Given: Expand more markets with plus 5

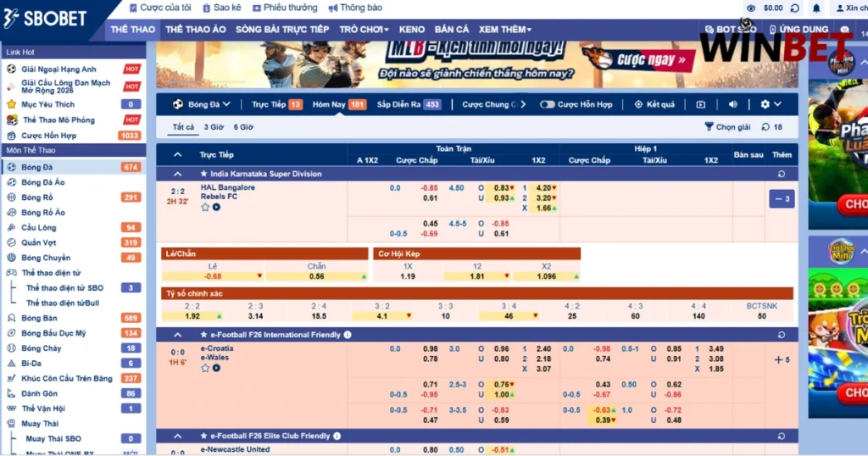Looking at the screenshot, I should click(x=782, y=359).
